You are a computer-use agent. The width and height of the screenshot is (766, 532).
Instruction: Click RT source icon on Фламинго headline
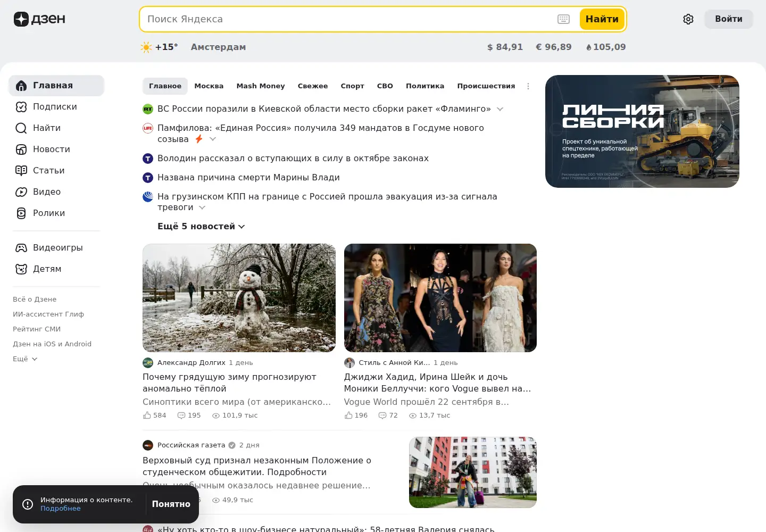coord(148,109)
